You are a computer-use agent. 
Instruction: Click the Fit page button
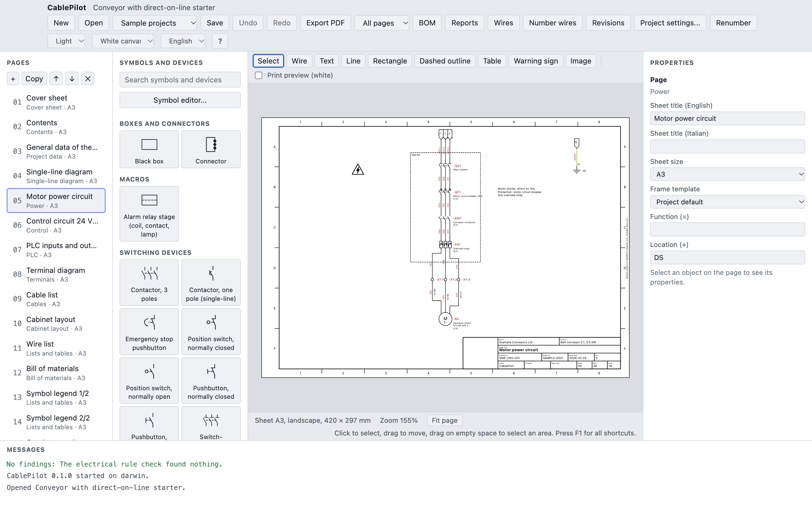pos(444,420)
